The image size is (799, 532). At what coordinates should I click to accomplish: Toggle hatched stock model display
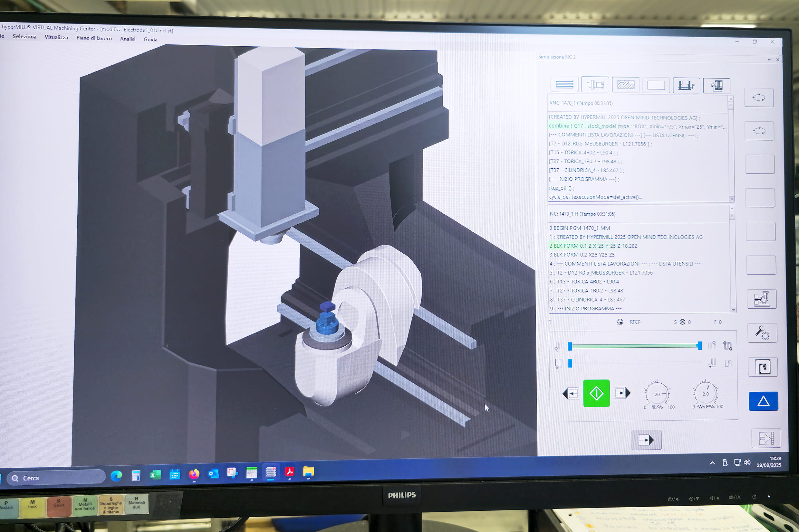pos(625,85)
